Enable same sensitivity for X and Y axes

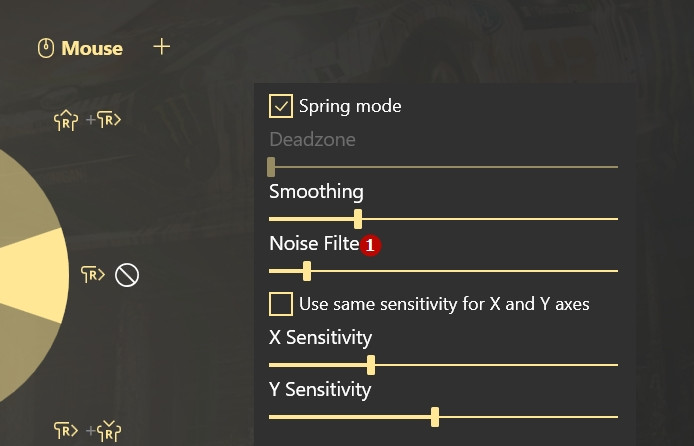tap(281, 304)
